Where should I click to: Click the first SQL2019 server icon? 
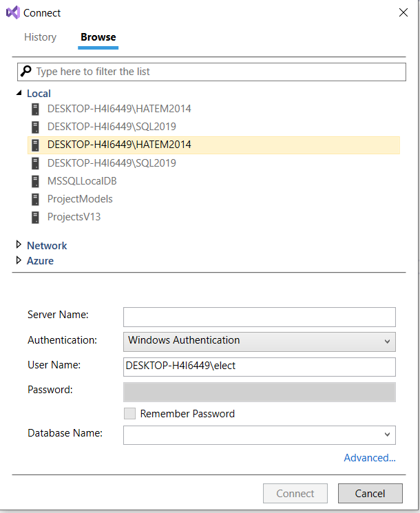35,127
